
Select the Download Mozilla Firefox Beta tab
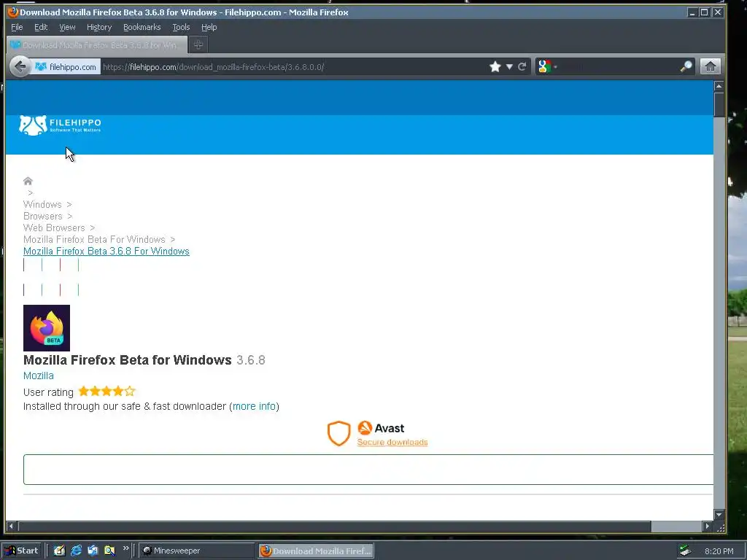[97, 44]
